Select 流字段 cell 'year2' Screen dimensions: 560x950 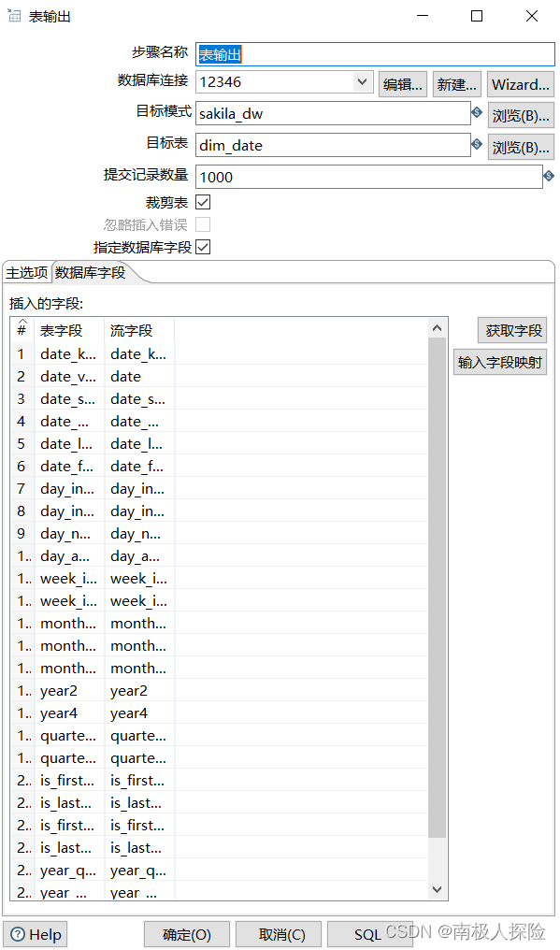139,691
